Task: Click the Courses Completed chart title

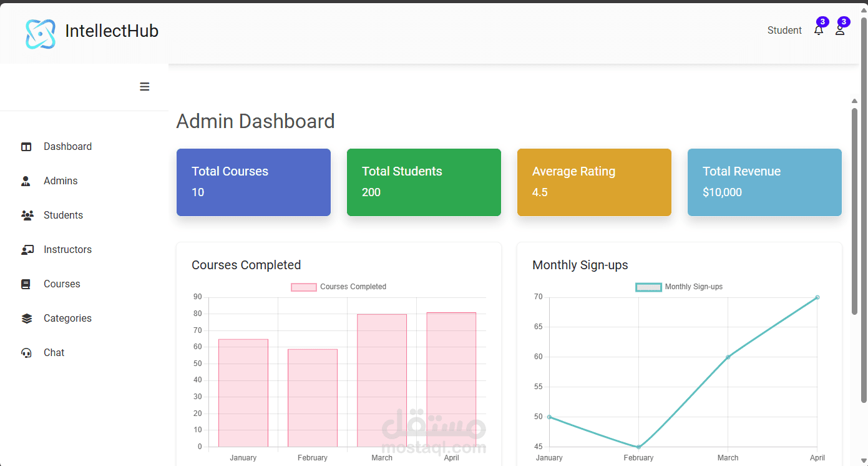Action: tap(246, 265)
